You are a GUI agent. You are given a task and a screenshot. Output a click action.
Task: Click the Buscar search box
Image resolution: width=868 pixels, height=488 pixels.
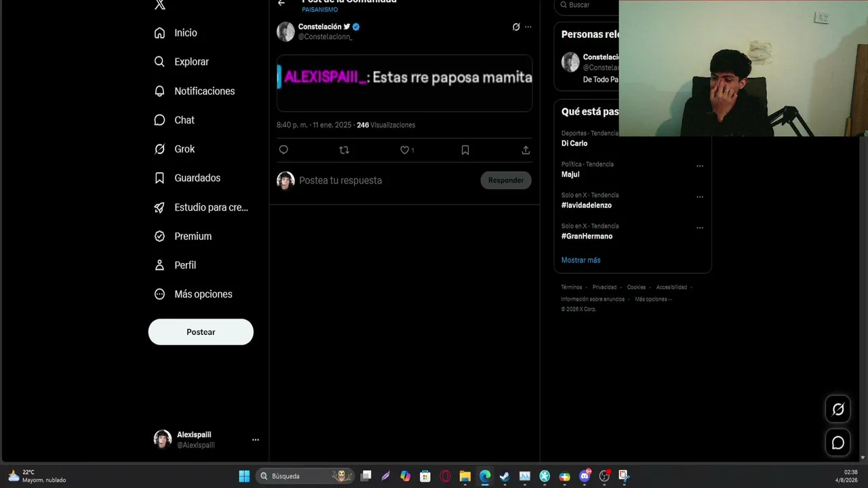[587, 5]
